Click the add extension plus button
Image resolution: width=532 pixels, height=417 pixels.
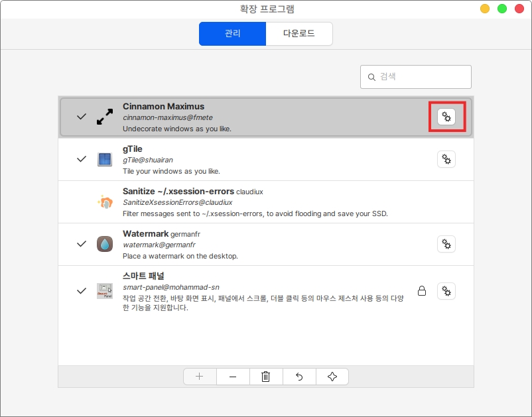click(200, 377)
